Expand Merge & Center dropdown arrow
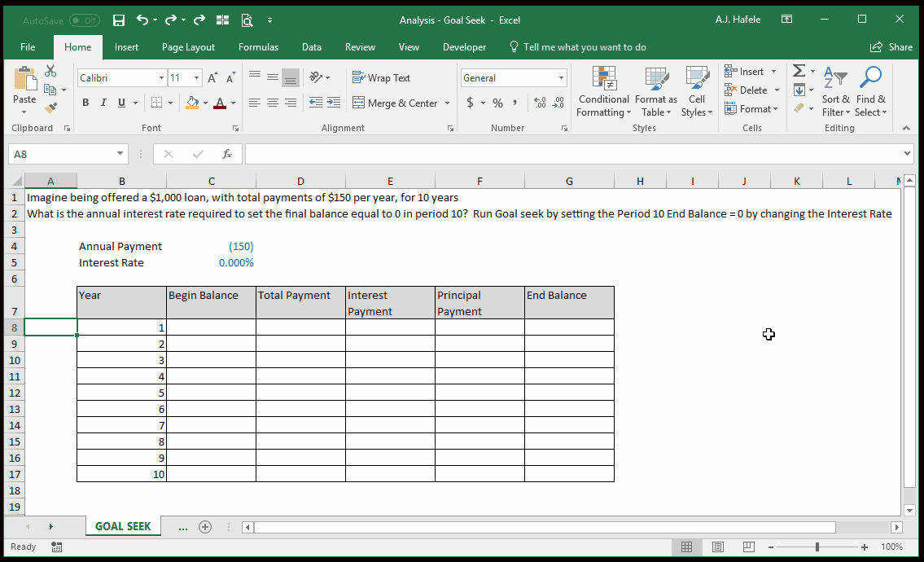 447,103
